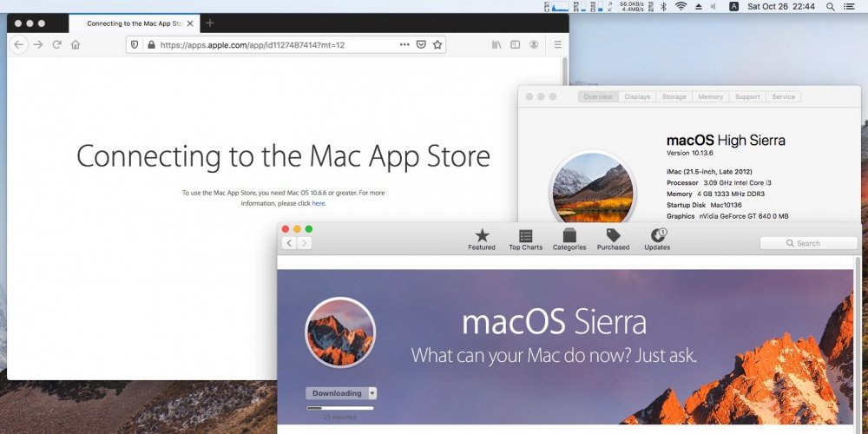This screenshot has height=434, width=868.
Task: Click the macOS Sierra download progress bar
Action: 340,408
